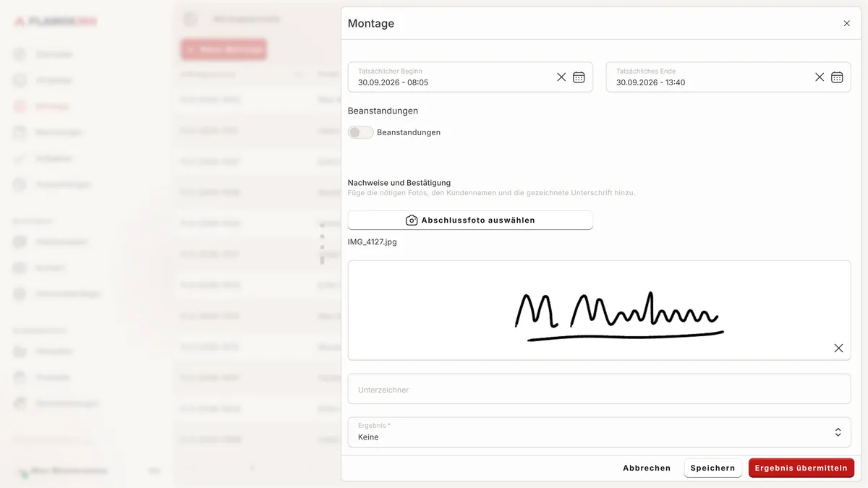Viewport: 868px width, 488px height.
Task: Open the calendar picker for Tatsächliches Ende
Action: (837, 77)
